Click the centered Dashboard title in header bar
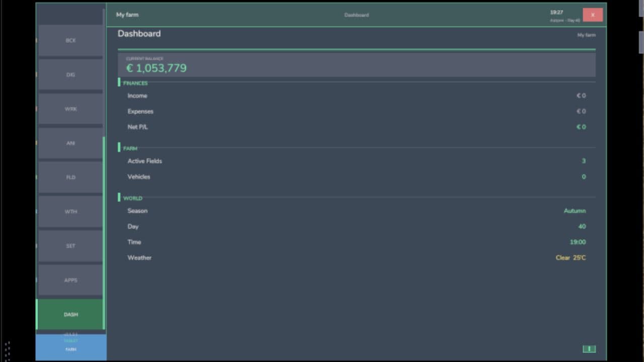 [357, 15]
